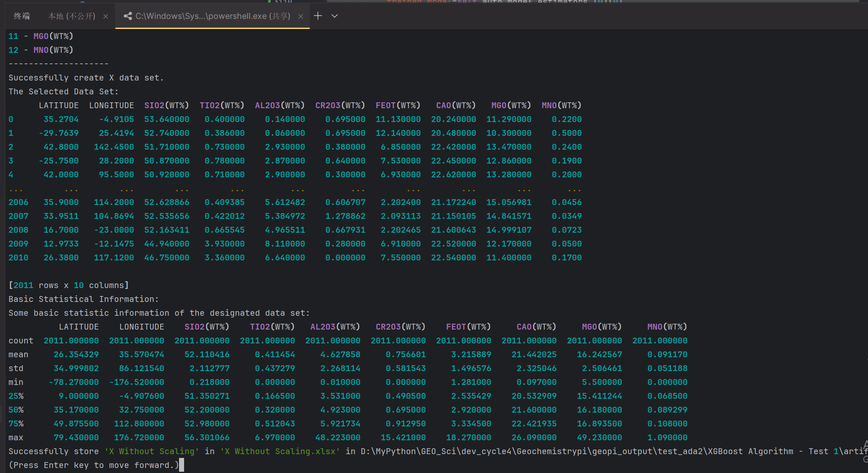Click the '25%' row label in statistics
The width and height of the screenshot is (868, 473).
[16, 396]
